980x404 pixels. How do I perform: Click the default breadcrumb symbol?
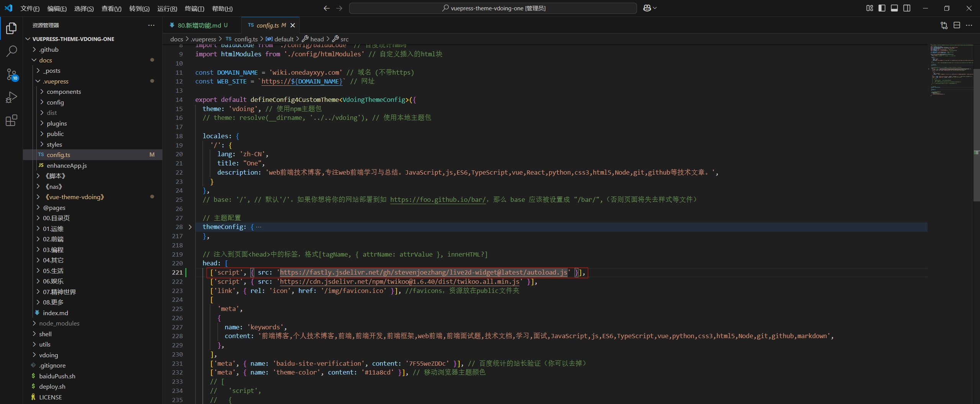(279, 39)
